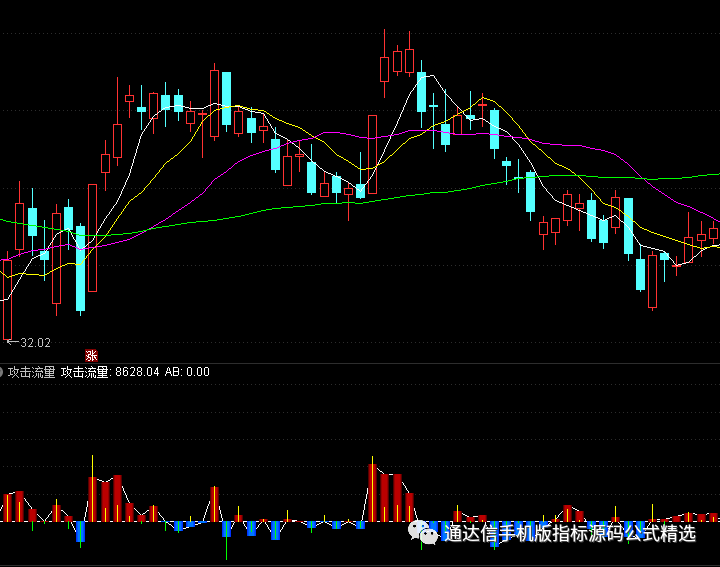Click the 32.02 low price label
The image size is (720, 567).
(x=35, y=343)
